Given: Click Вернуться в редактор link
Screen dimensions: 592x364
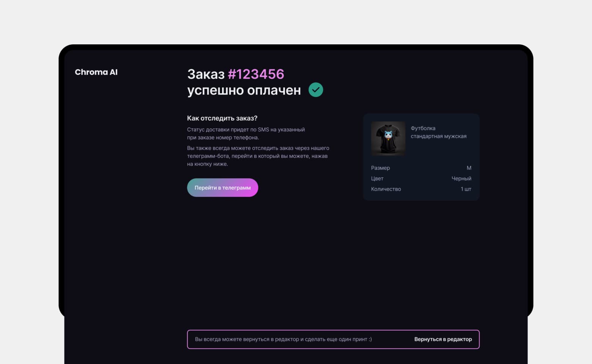Looking at the screenshot, I should pos(443,339).
